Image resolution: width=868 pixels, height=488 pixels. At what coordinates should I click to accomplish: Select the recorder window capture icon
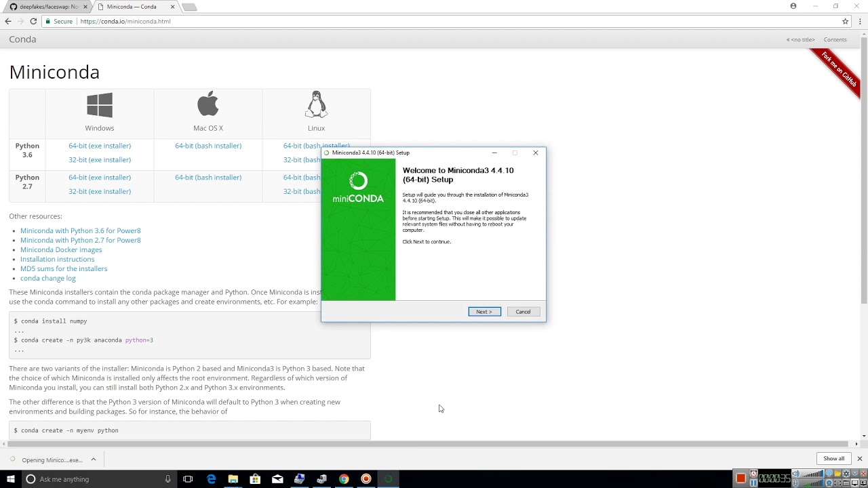tap(846, 483)
